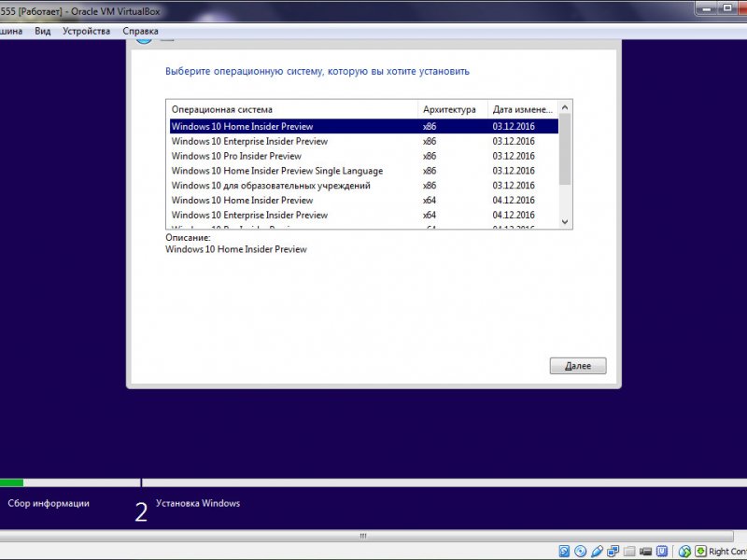This screenshot has width=747, height=560.
Task: Click the 04.12.2016 date in x64 Enterprise row
Action: point(514,215)
